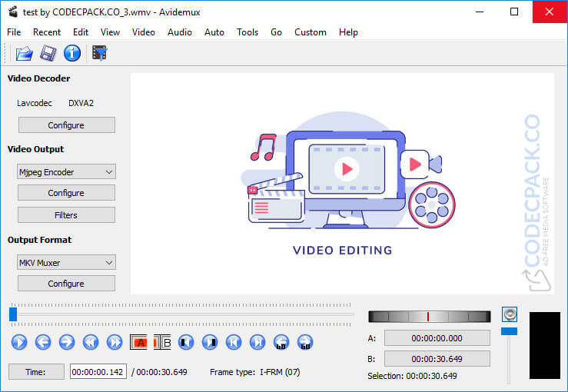Open the View menu
The image size is (568, 392).
pyautogui.click(x=110, y=32)
